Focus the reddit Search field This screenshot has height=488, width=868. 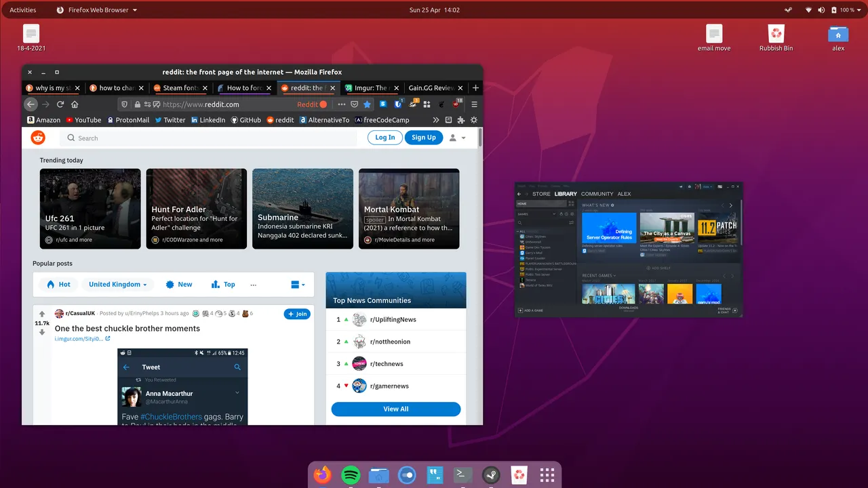pyautogui.click(x=209, y=138)
